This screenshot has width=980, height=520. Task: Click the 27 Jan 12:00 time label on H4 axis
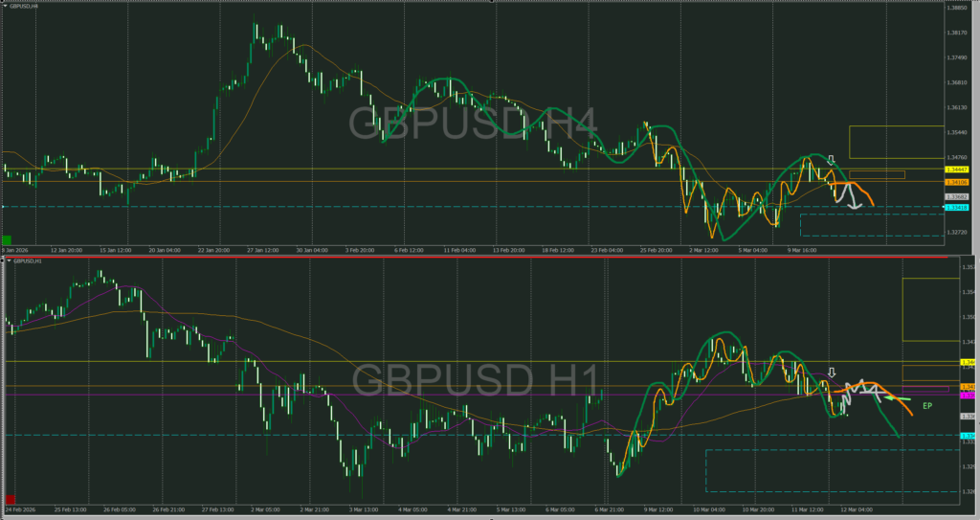click(x=261, y=250)
